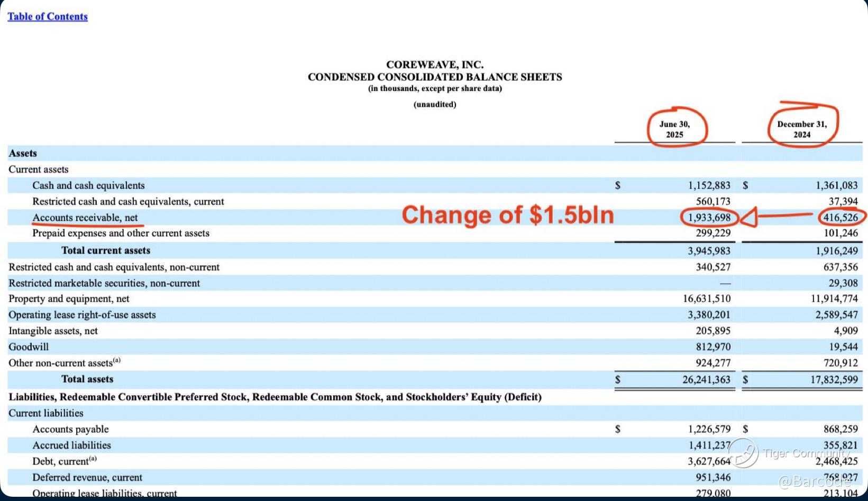Open the Table of Contents link

click(48, 16)
